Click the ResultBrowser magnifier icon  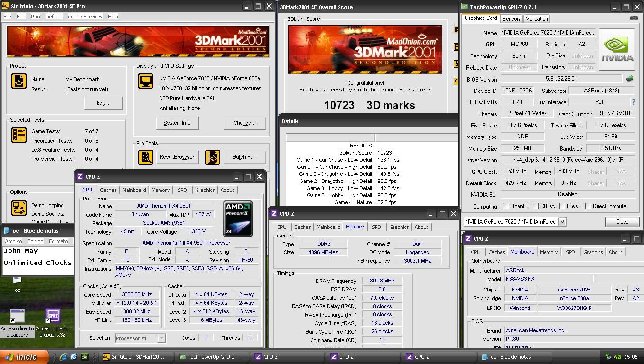click(x=146, y=157)
